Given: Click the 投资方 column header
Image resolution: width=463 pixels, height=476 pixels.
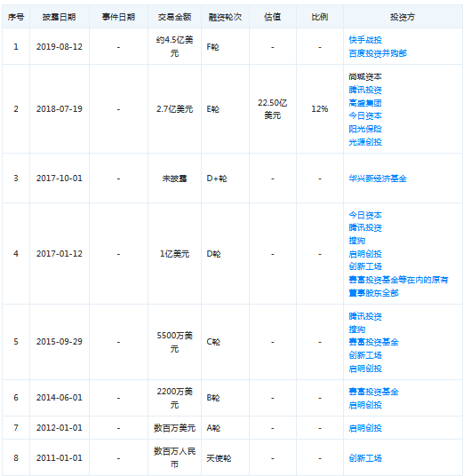Looking at the screenshot, I should 403,17.
